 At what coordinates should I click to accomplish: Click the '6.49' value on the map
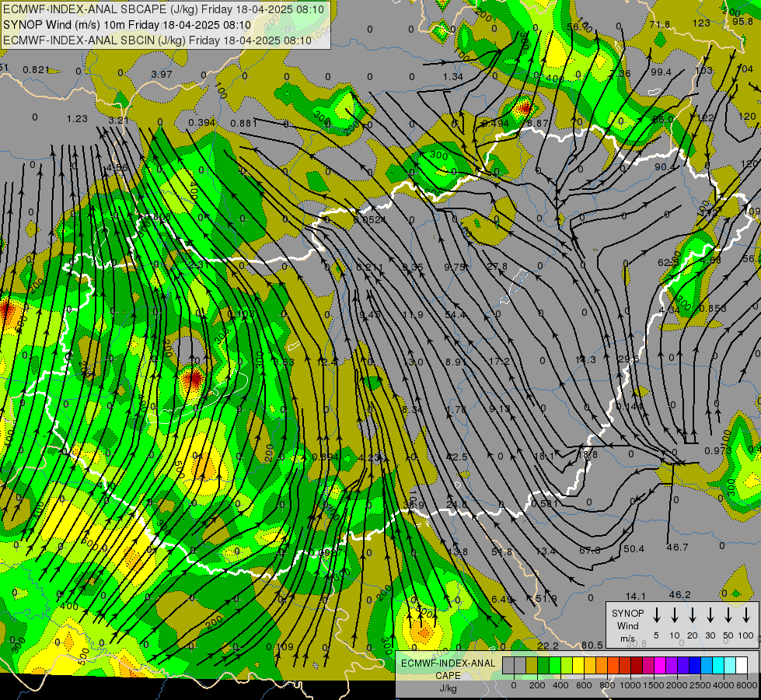(x=501, y=600)
